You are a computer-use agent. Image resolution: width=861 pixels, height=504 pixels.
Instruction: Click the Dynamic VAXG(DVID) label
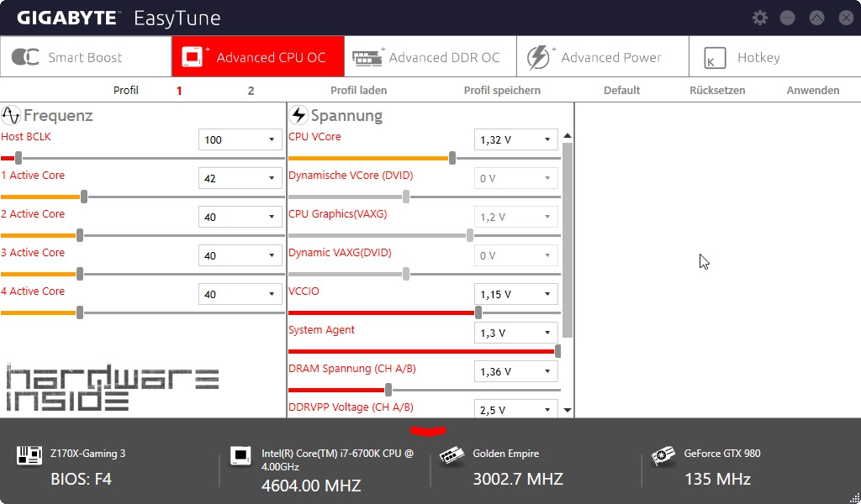[x=340, y=253]
